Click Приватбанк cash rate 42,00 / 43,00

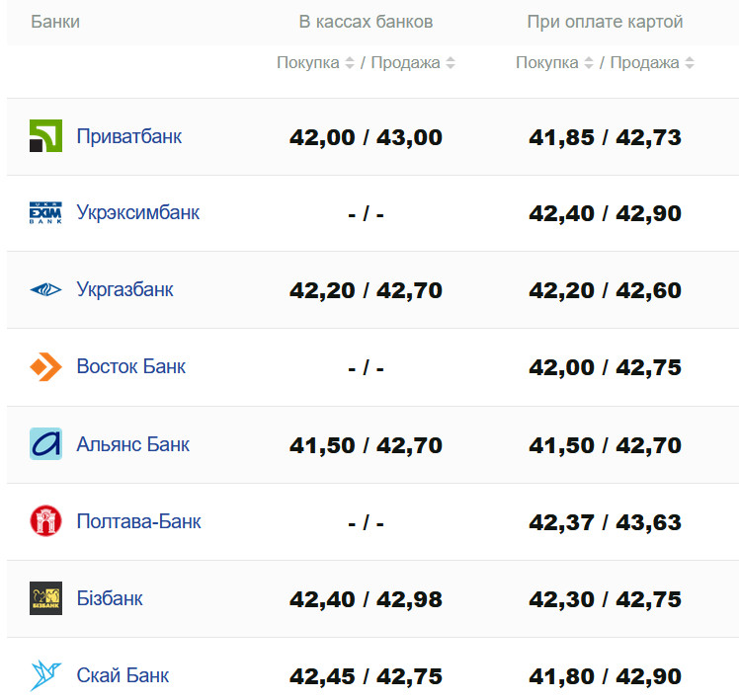366,137
